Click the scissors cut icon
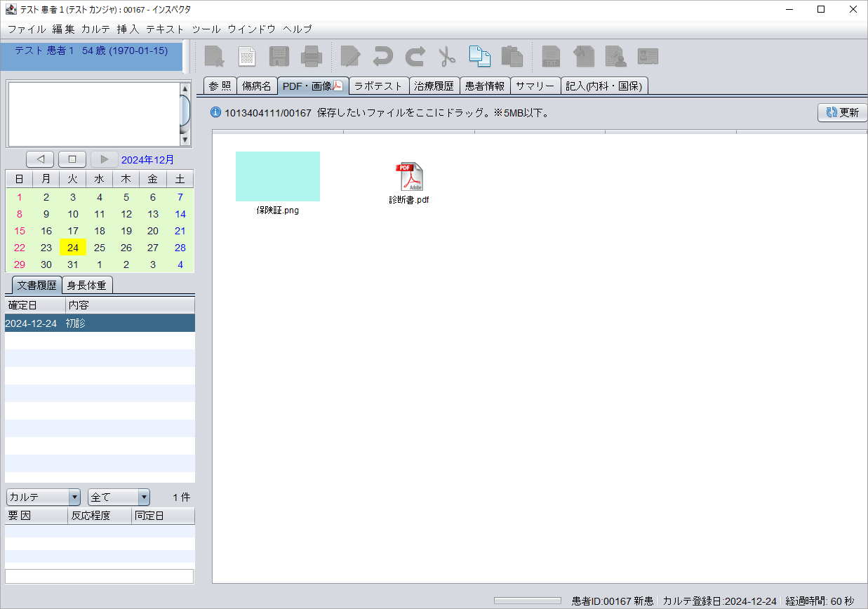Screen dimensions: 868x609 pyautogui.click(x=447, y=56)
